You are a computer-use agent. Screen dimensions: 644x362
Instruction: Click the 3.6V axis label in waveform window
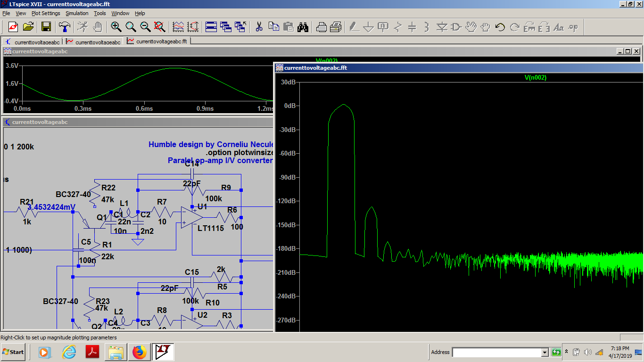point(12,66)
